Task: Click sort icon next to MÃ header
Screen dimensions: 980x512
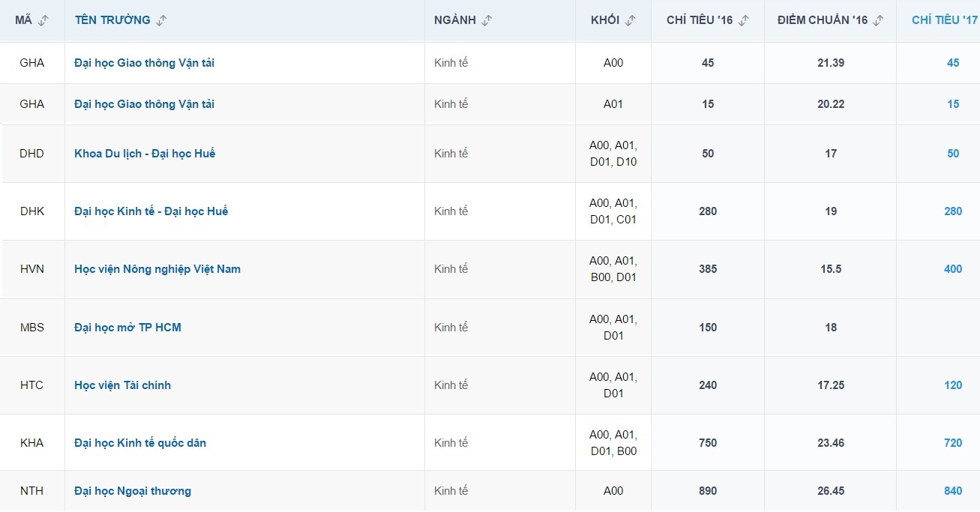Action: coord(43,21)
